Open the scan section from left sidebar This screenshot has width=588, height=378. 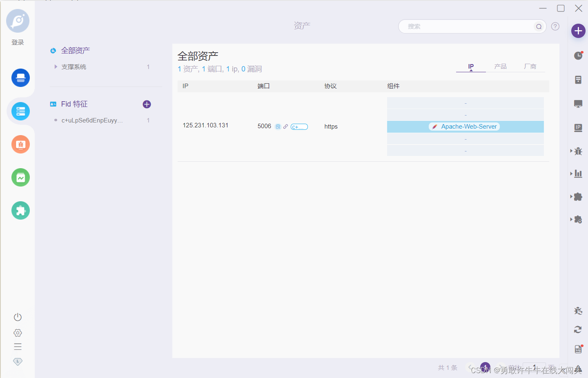click(20, 78)
